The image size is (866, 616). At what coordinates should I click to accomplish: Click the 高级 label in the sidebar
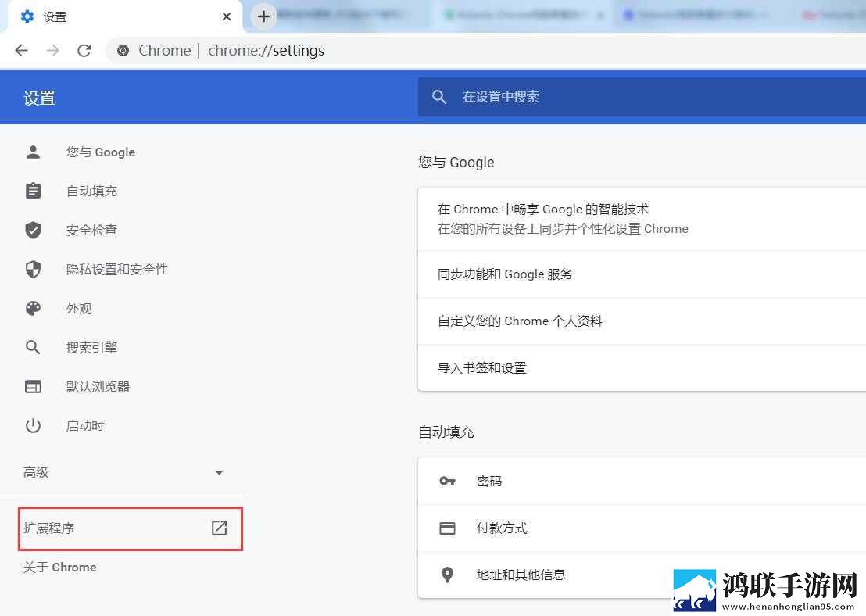36,472
